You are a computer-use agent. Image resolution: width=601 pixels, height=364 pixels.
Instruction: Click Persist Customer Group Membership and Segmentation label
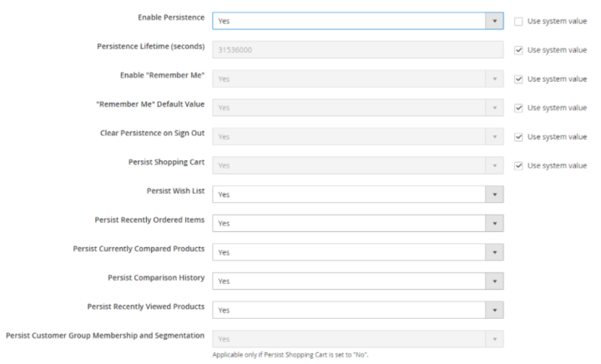pos(105,336)
